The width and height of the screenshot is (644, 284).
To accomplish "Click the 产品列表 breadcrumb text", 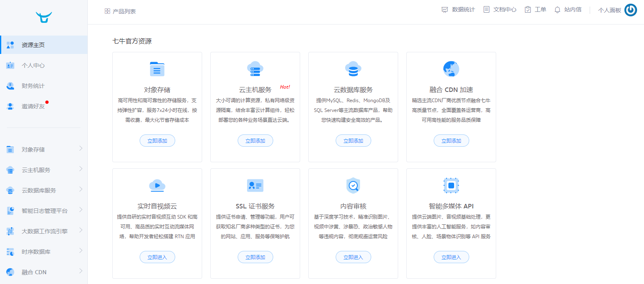I will coord(124,11).
